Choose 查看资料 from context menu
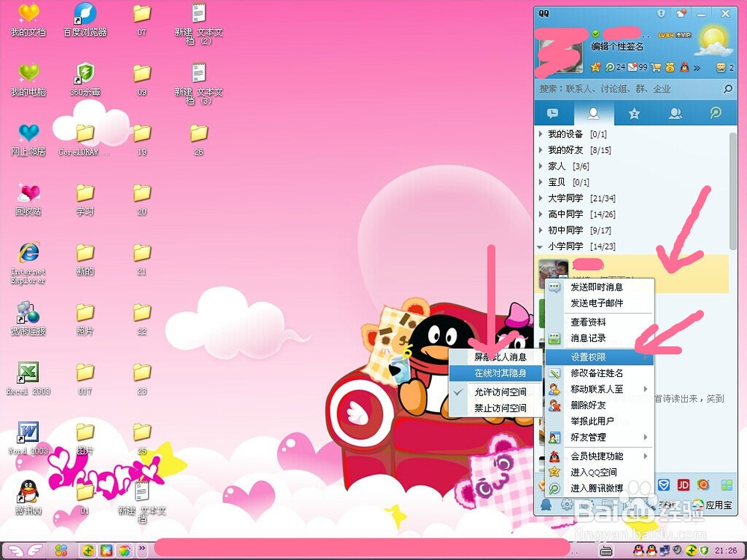 tap(599, 323)
